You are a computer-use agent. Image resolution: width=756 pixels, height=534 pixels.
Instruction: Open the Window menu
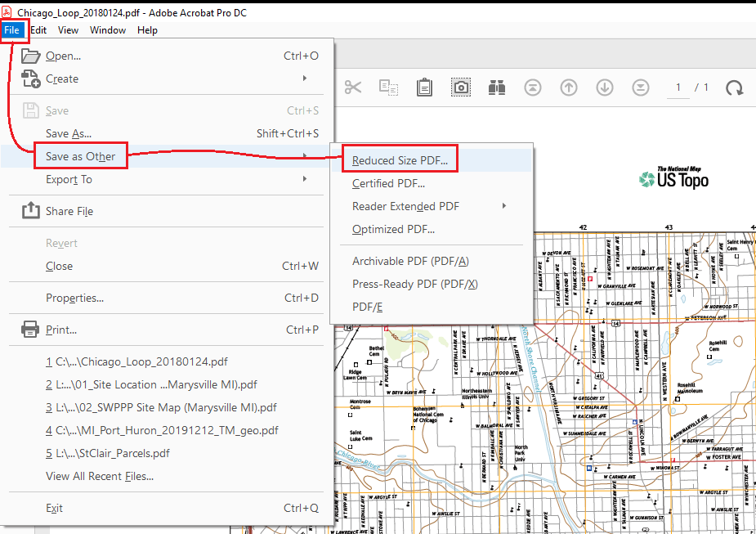107,30
